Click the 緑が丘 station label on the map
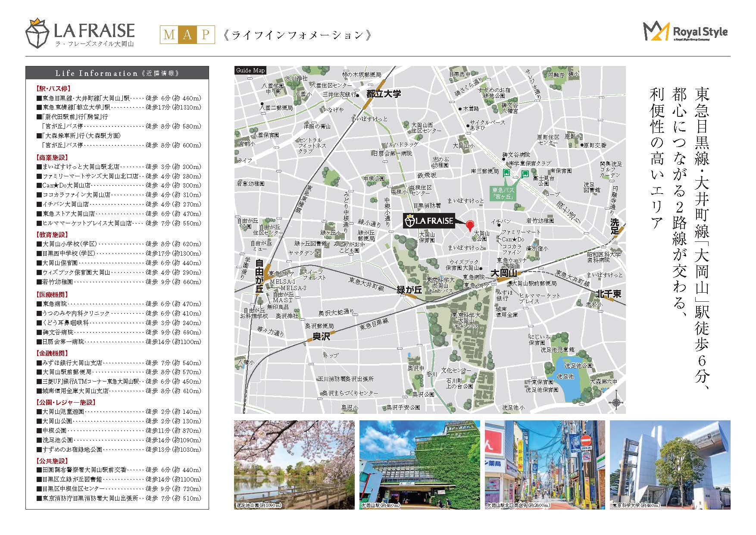Screen dimensions: 756x535 (x=409, y=290)
